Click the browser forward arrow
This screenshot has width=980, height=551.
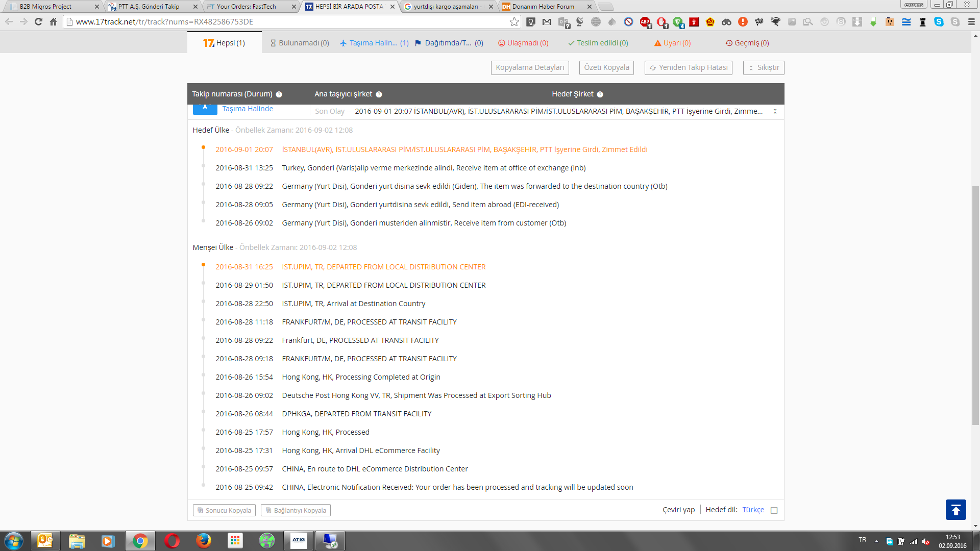(23, 21)
